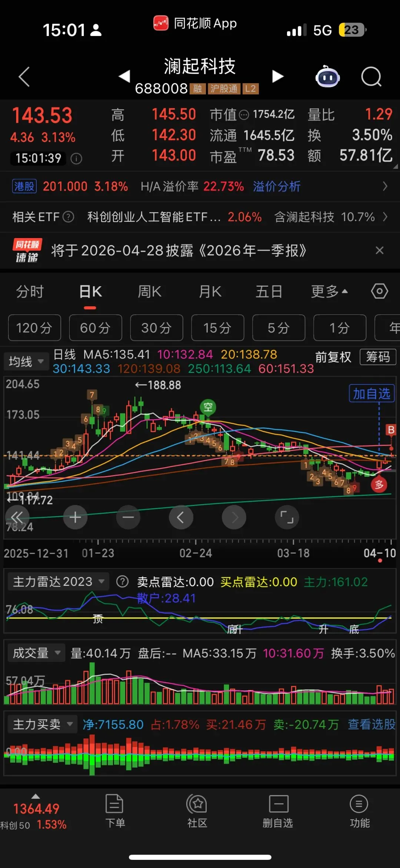The width and height of the screenshot is (400, 868).
Task: Tap the double-left collapse chart control
Action: coord(17,517)
